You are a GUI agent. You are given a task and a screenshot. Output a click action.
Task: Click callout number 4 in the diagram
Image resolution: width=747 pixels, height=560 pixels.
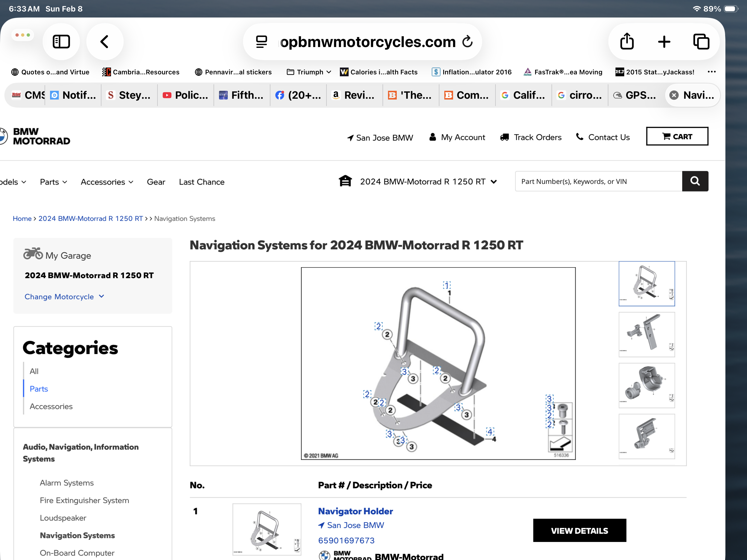490,432
